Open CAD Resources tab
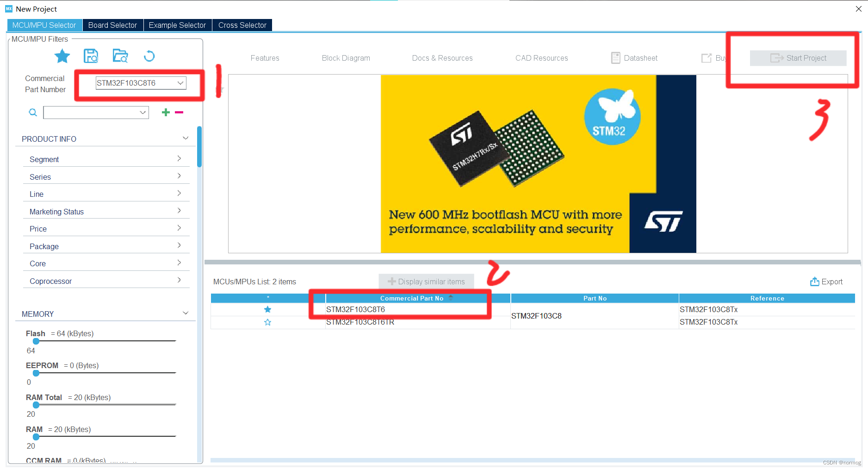Image resolution: width=868 pixels, height=470 pixels. click(542, 58)
